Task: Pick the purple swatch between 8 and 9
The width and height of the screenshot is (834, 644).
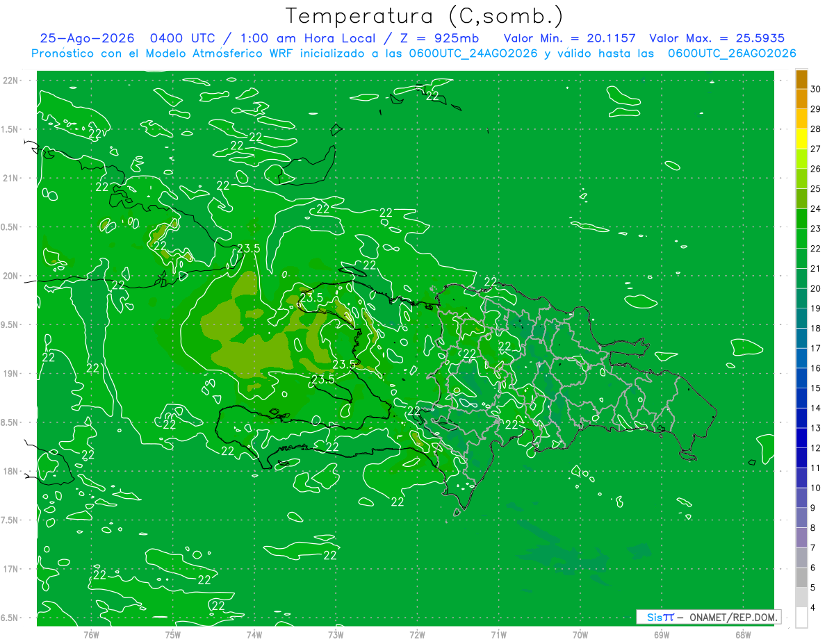Action: click(x=801, y=518)
